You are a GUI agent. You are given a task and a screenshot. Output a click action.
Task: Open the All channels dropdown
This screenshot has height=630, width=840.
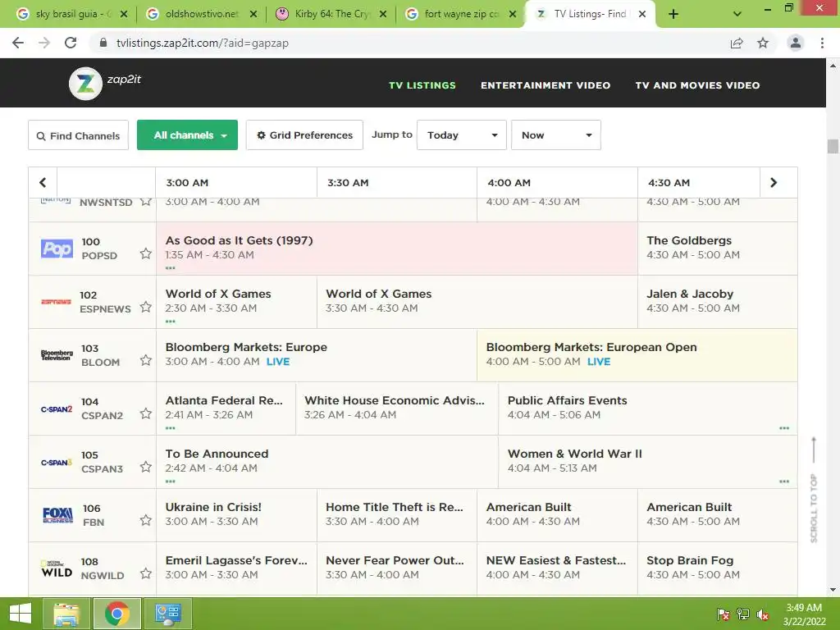187,135
